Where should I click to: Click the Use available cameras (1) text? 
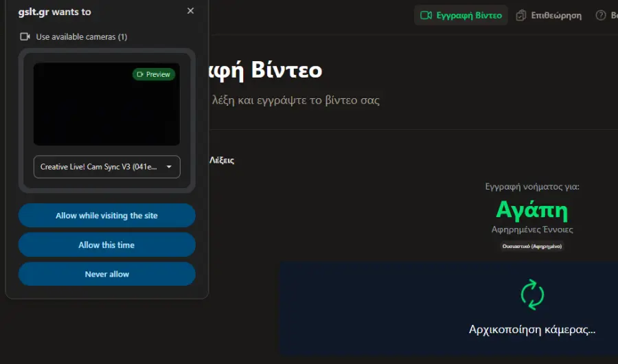pos(82,36)
